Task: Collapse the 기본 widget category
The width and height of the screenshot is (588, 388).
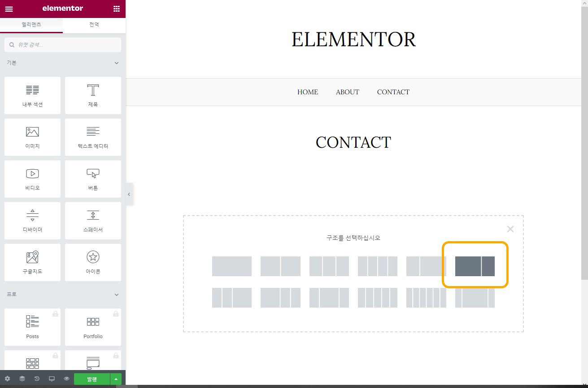Action: click(63, 63)
